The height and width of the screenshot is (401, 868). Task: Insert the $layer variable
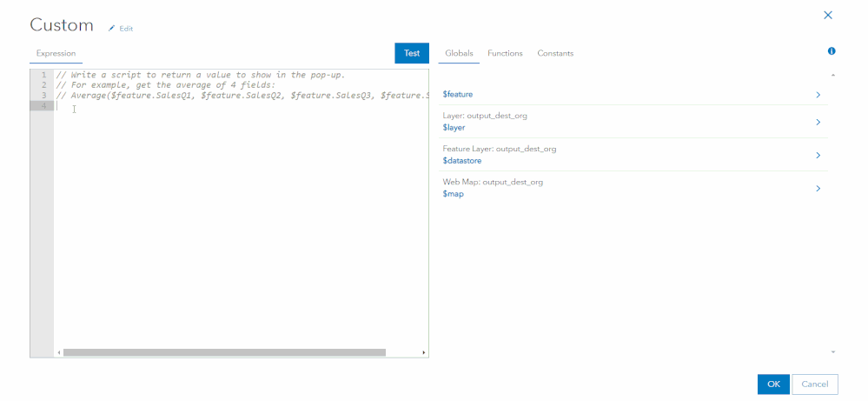click(454, 127)
